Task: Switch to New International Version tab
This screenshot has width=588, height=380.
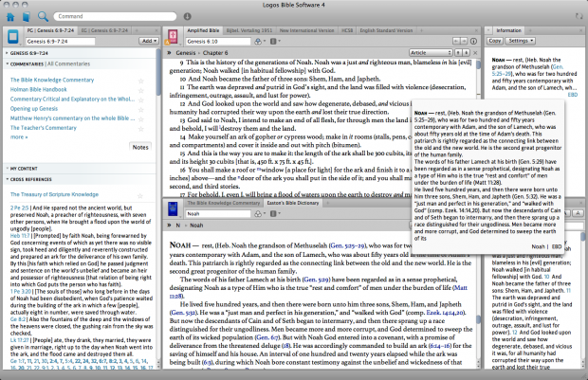Action: [306, 30]
